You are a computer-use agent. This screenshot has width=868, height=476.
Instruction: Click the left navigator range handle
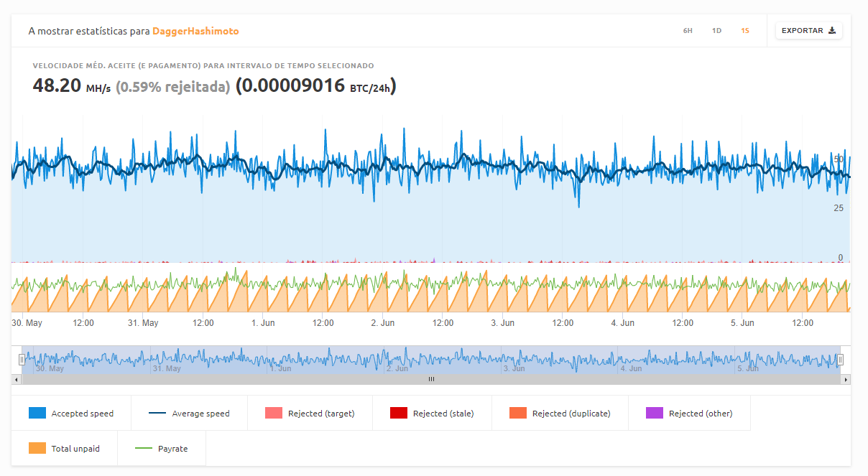coord(22,359)
